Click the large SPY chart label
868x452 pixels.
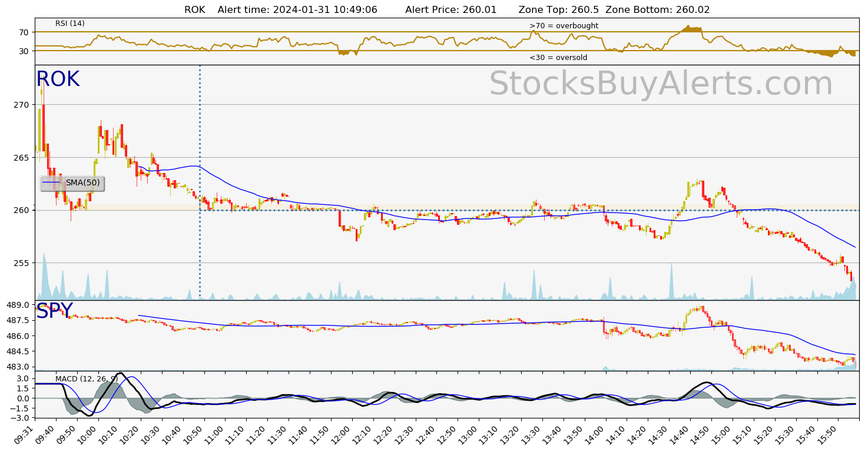point(54,311)
